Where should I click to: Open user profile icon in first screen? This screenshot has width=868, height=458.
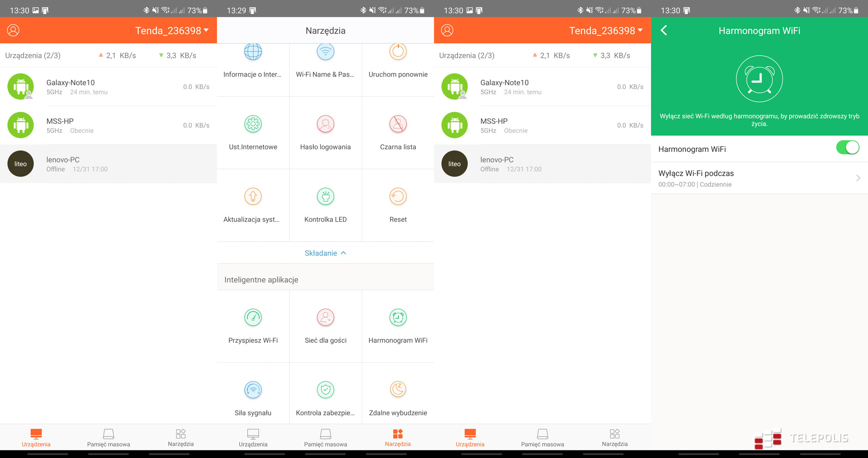tap(13, 30)
